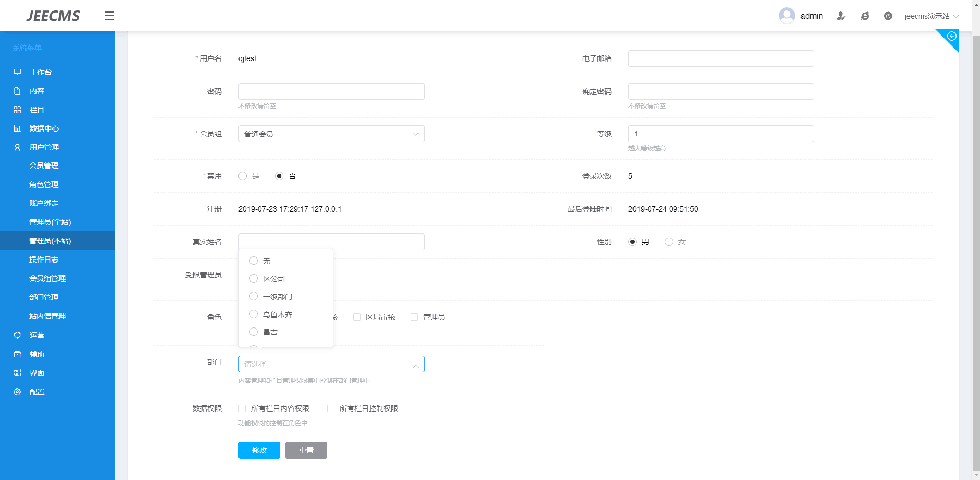
Task: Click the 栏目 grid icon
Action: coord(17,110)
